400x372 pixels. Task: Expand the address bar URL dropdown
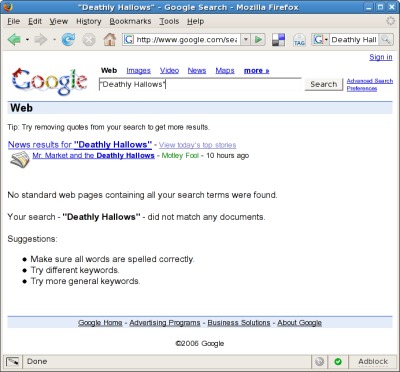(245, 40)
